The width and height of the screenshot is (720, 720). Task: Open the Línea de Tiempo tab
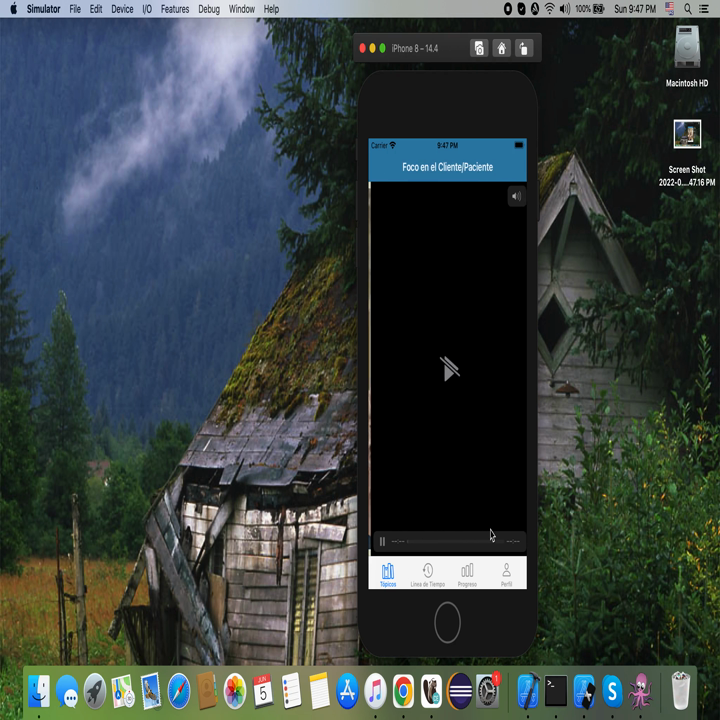(427, 574)
